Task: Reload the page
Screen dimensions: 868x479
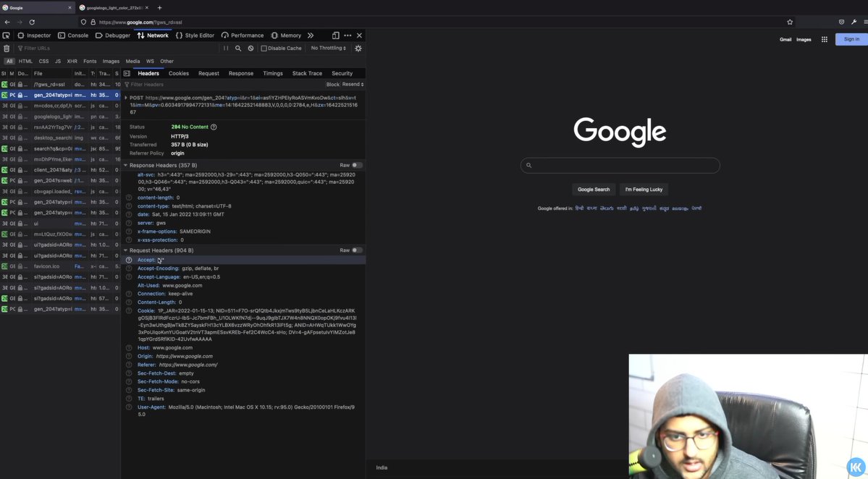Action: (32, 22)
